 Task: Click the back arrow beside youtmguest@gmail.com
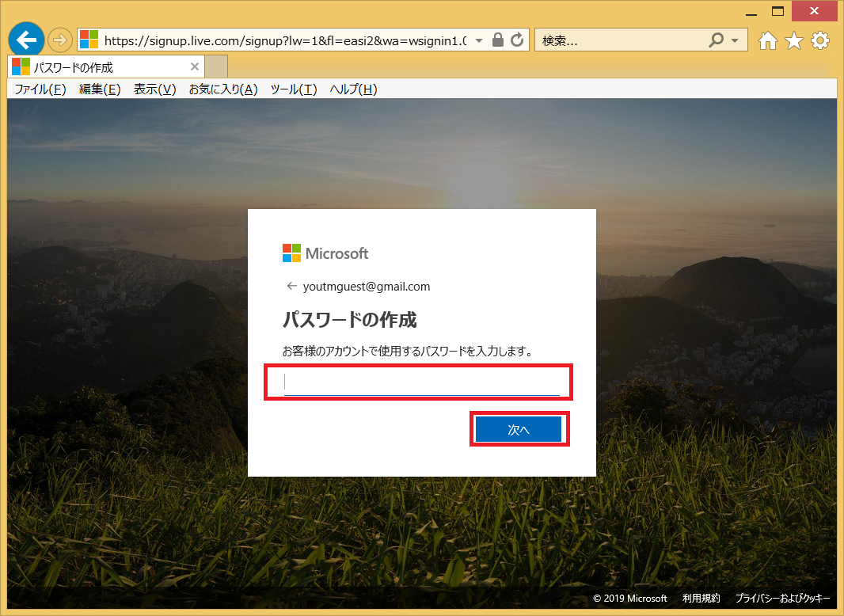point(291,286)
